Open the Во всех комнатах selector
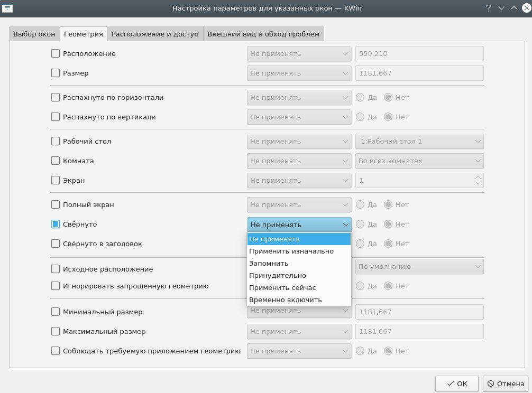The image size is (532, 393). (419, 161)
